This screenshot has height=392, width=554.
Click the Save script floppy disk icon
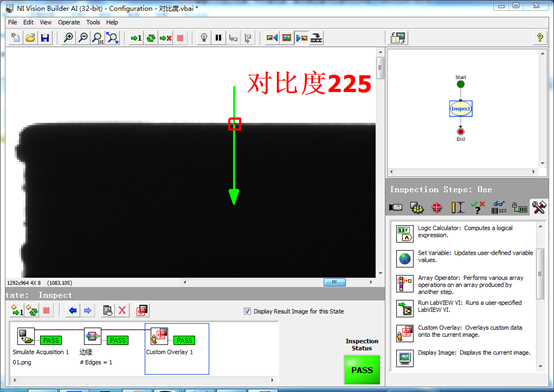[45, 38]
